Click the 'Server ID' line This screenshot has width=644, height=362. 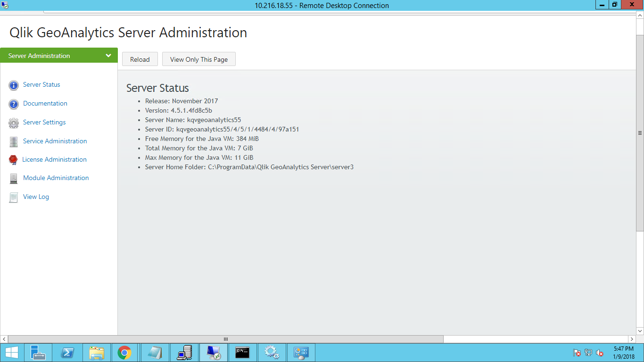[222, 129]
